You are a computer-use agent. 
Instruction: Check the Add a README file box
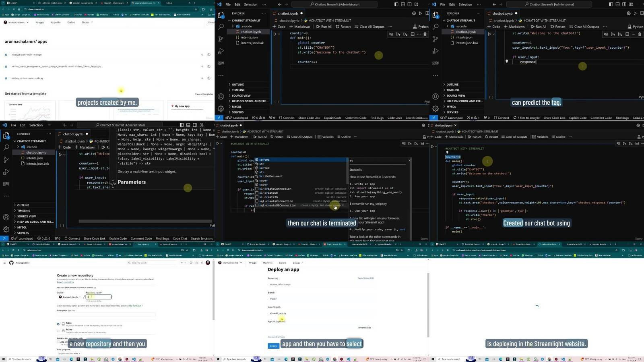pos(58,342)
